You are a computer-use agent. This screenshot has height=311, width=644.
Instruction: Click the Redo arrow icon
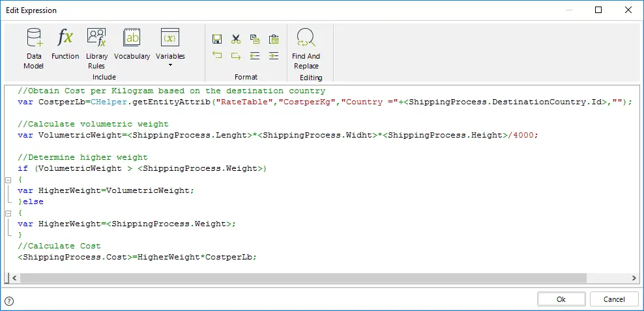click(x=236, y=55)
